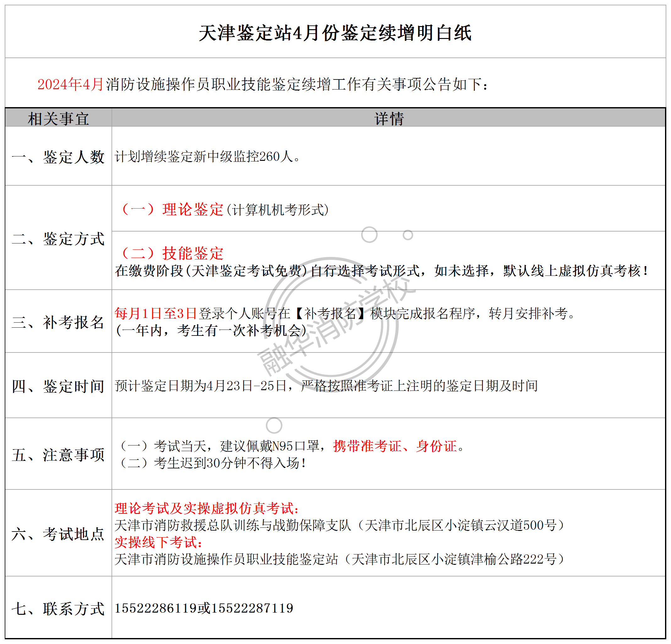671x644 pixels.
Task: Click the text 预计鉴定日期为4月23日-25日
Action: [201, 385]
